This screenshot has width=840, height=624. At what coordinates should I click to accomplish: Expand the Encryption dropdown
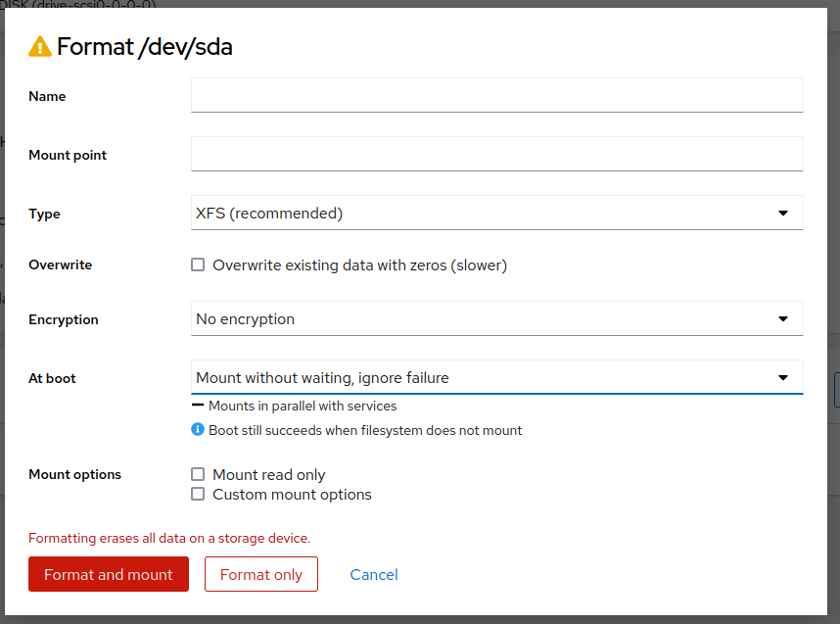click(x=496, y=319)
